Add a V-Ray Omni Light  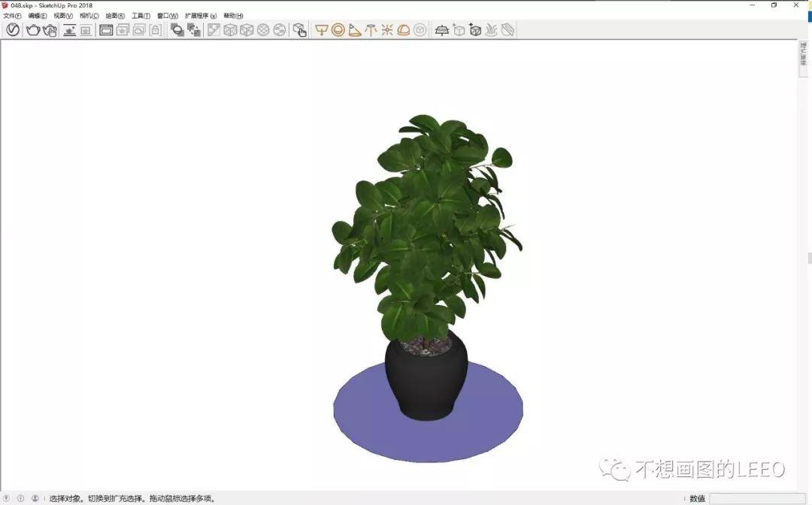(387, 30)
